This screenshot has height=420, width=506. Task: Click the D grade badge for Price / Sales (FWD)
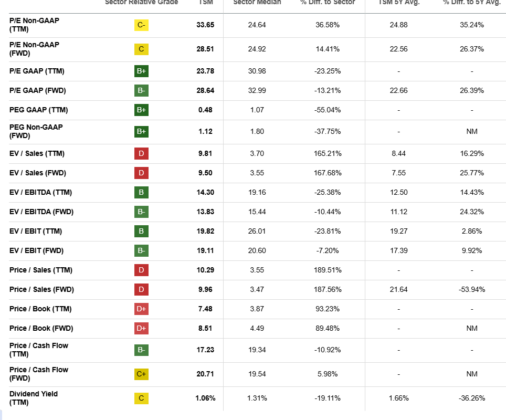click(x=141, y=289)
